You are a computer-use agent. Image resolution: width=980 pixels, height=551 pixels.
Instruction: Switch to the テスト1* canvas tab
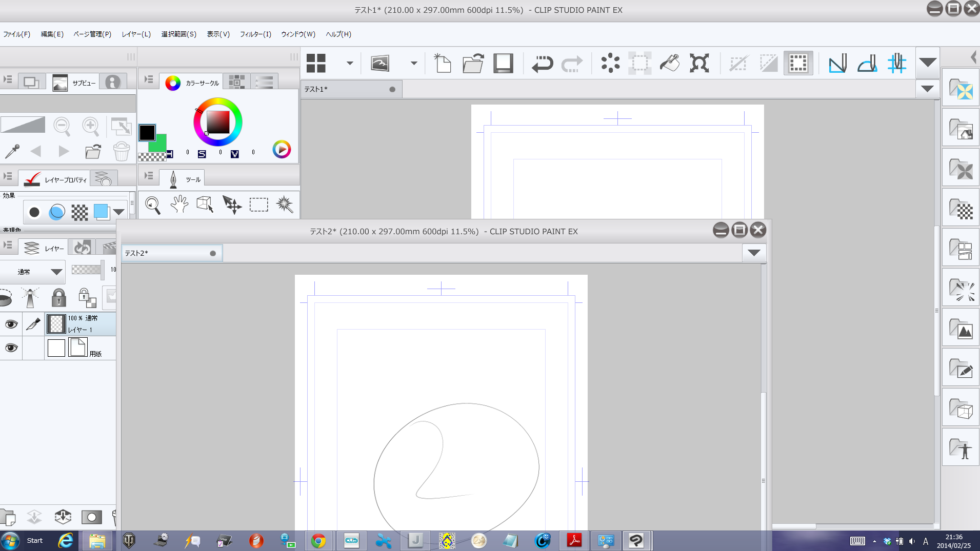316,89
